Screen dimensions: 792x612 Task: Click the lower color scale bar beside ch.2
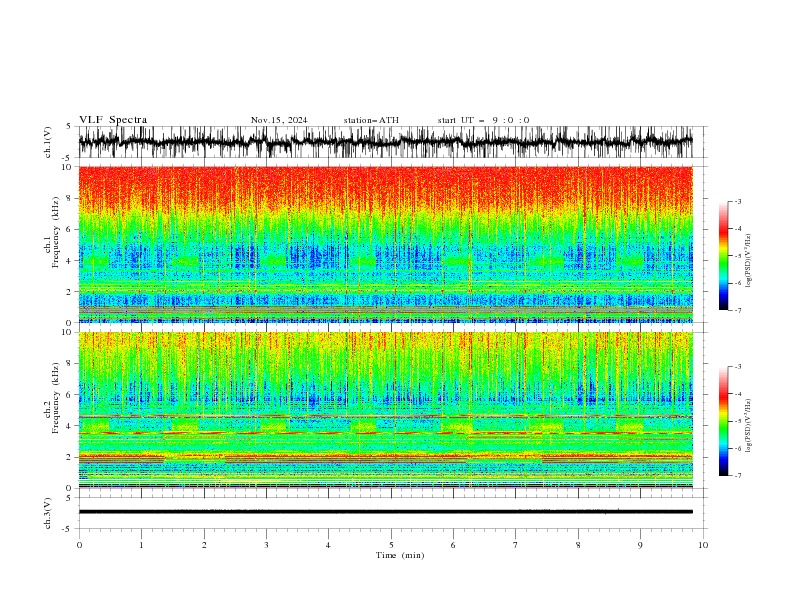723,421
